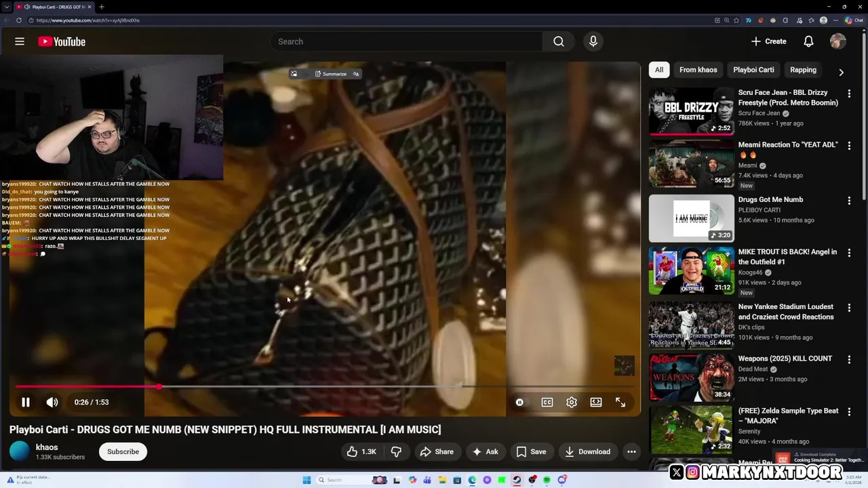Click picture-in-picture icon left of Summarize
Viewport: 868px width, 488px height.
point(294,74)
